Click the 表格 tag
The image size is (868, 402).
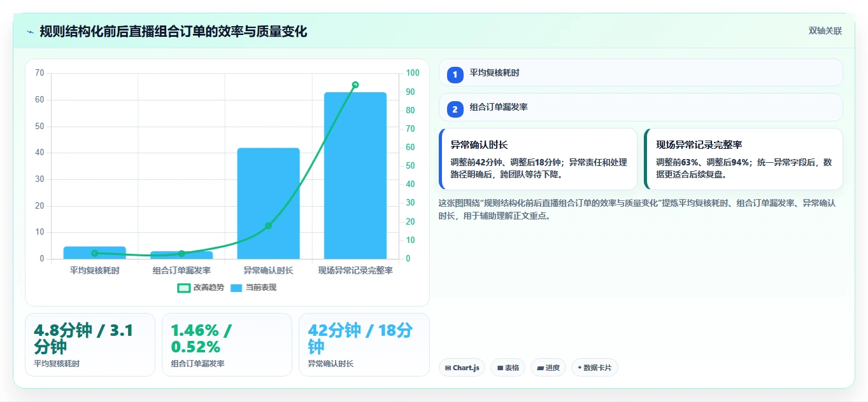(508, 368)
